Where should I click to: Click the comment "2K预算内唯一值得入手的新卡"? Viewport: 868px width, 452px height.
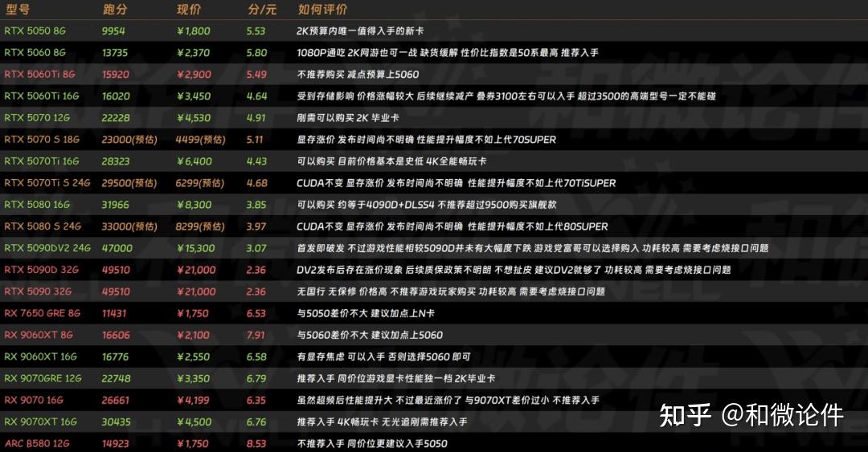[x=360, y=31]
